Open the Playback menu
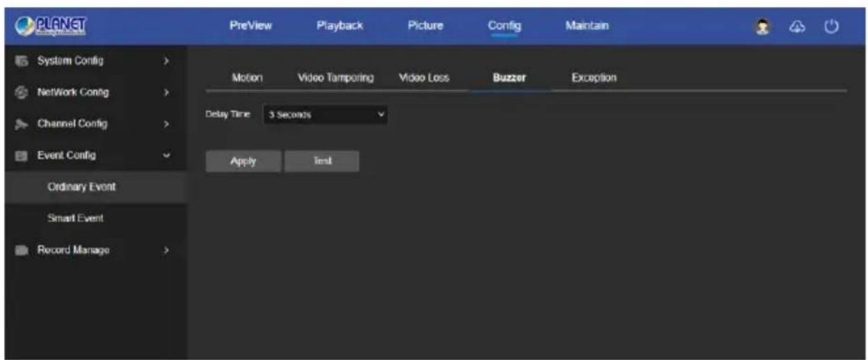The image size is (868, 360). [x=340, y=26]
